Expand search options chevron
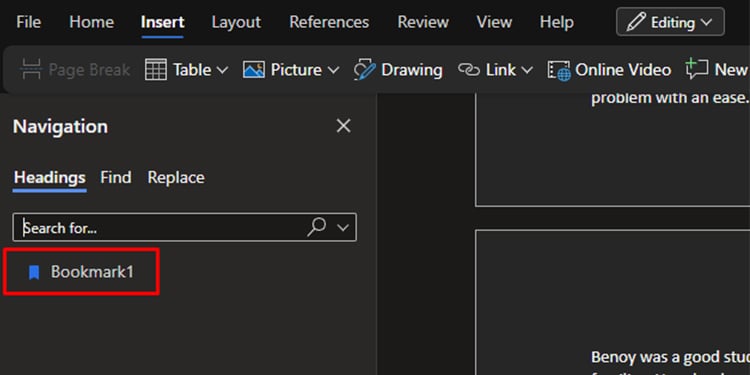The image size is (750, 375). click(x=343, y=228)
